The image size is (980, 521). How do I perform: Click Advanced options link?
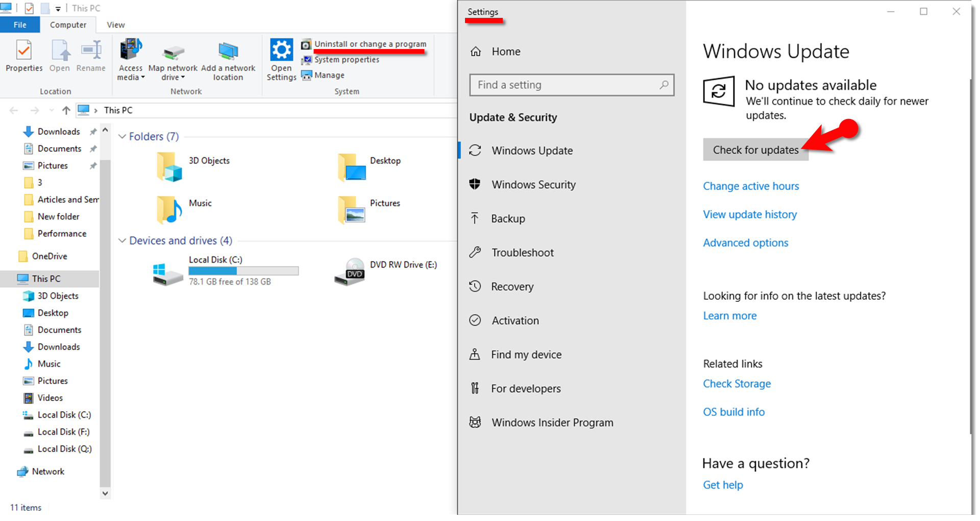coord(746,243)
